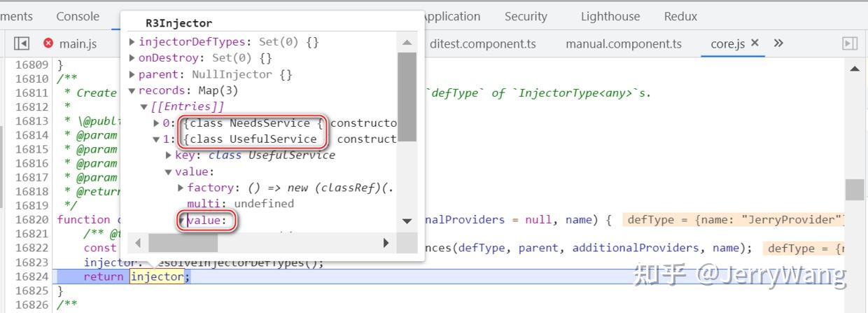The image size is (868, 313).
Task: Switch to the Console tab
Action: (x=78, y=16)
